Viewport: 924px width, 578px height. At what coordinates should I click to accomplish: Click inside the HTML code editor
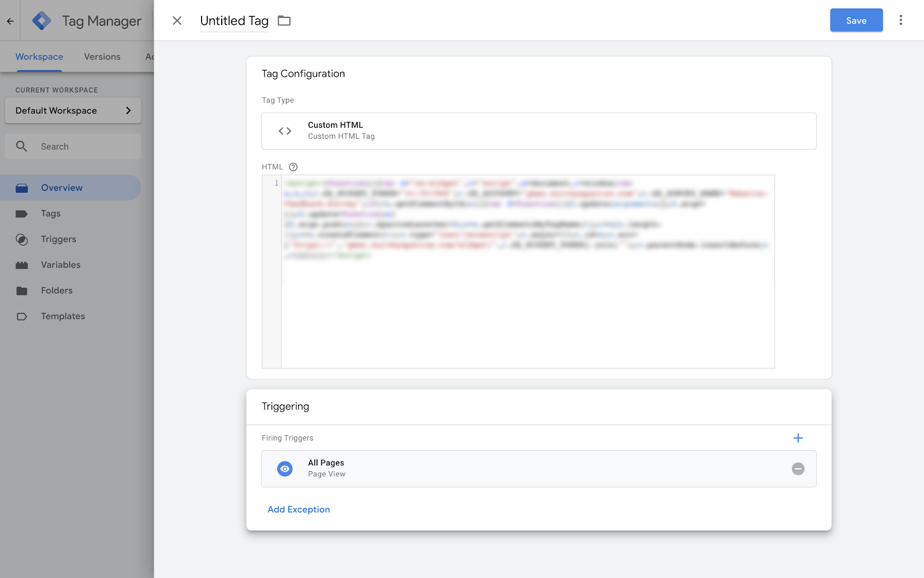[x=527, y=306]
